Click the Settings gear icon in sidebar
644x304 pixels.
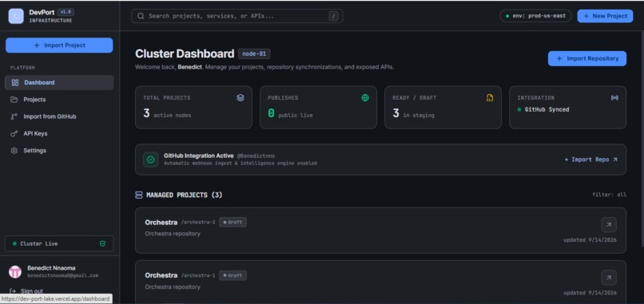pyautogui.click(x=14, y=151)
